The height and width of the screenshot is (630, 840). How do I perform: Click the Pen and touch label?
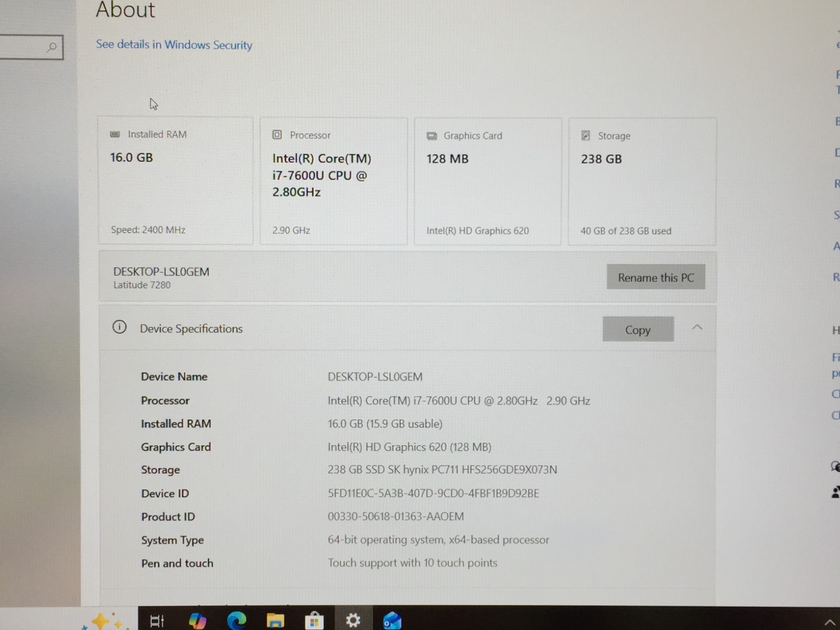[x=177, y=563]
